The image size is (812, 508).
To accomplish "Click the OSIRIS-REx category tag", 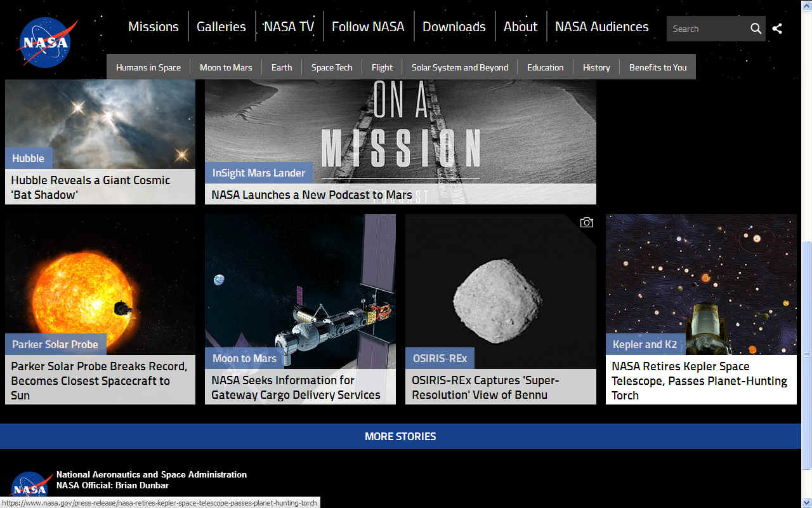I will click(440, 358).
